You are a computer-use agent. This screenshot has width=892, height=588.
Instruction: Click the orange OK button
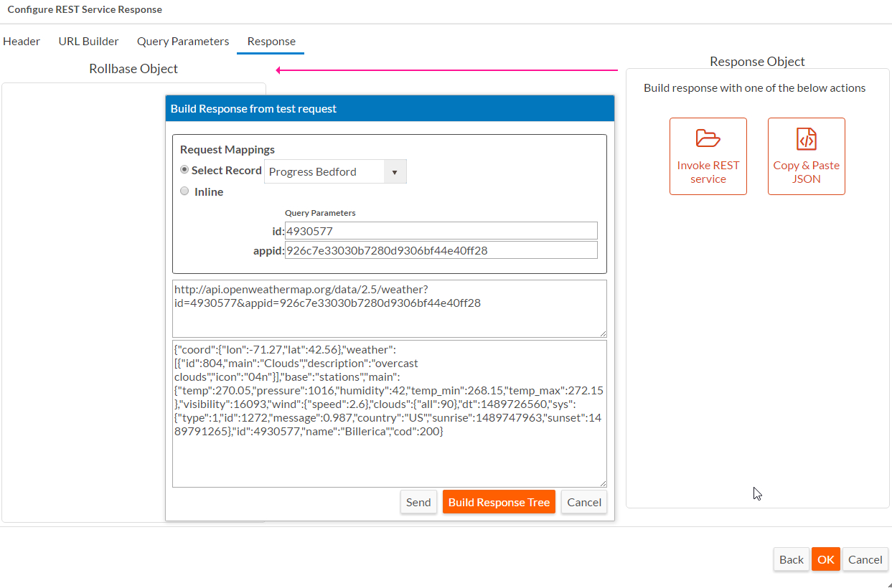tap(826, 559)
